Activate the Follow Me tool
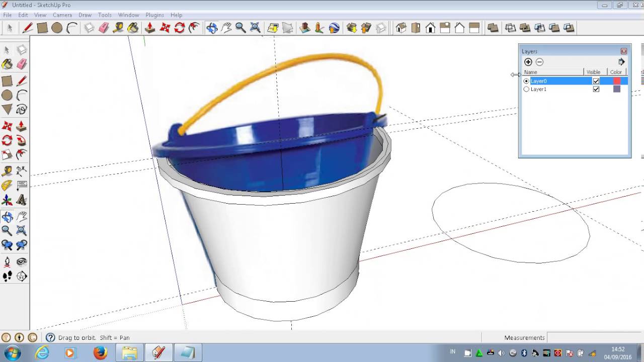 point(22,140)
